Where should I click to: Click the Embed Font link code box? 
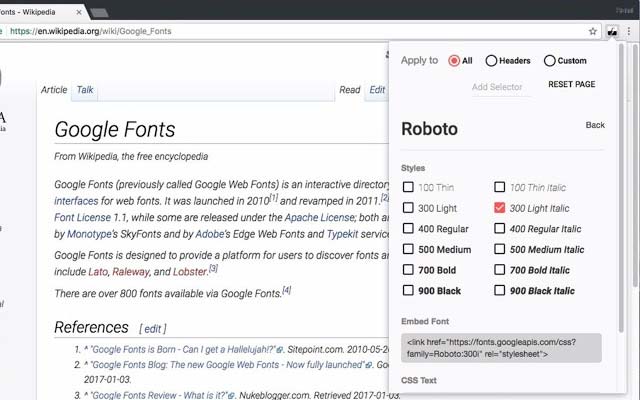(501, 347)
